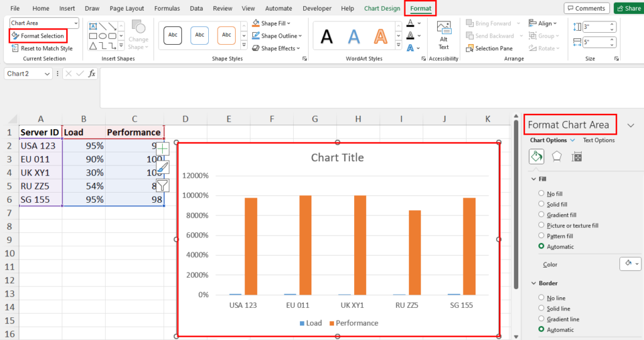Click the Chart Styles paintbrush button
Image resolution: width=644 pixels, height=340 pixels.
pos(163,167)
